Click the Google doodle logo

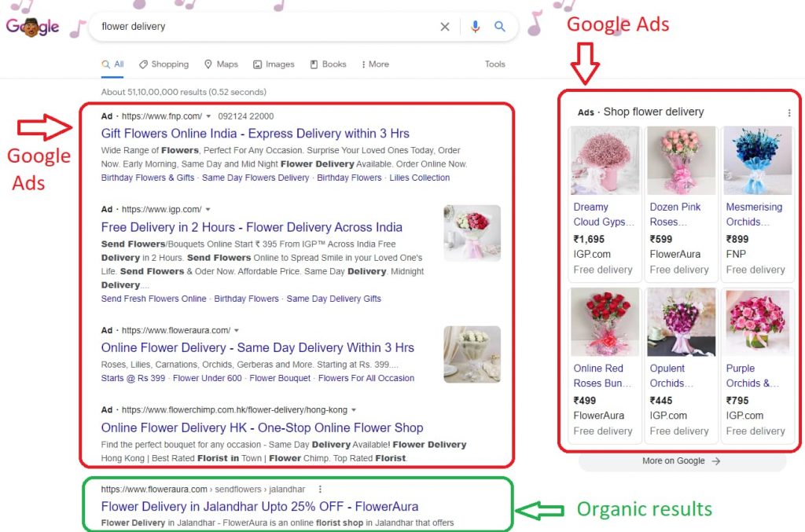32,27
